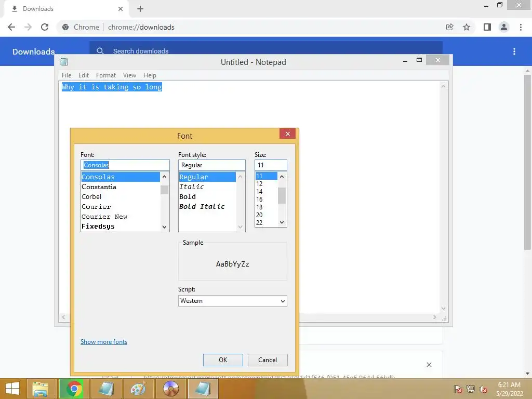Screen dimensions: 532x399
Task: Click the search magnifier in Downloads
Action: point(100,51)
